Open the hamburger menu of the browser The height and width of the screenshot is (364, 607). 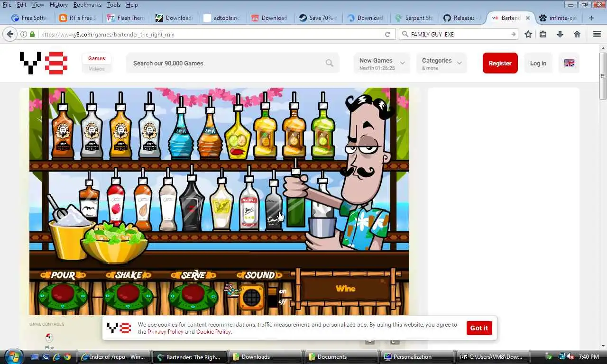597,34
